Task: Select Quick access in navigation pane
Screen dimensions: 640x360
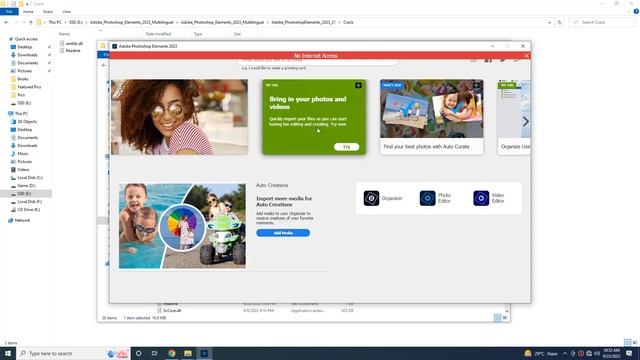Action: [26, 39]
